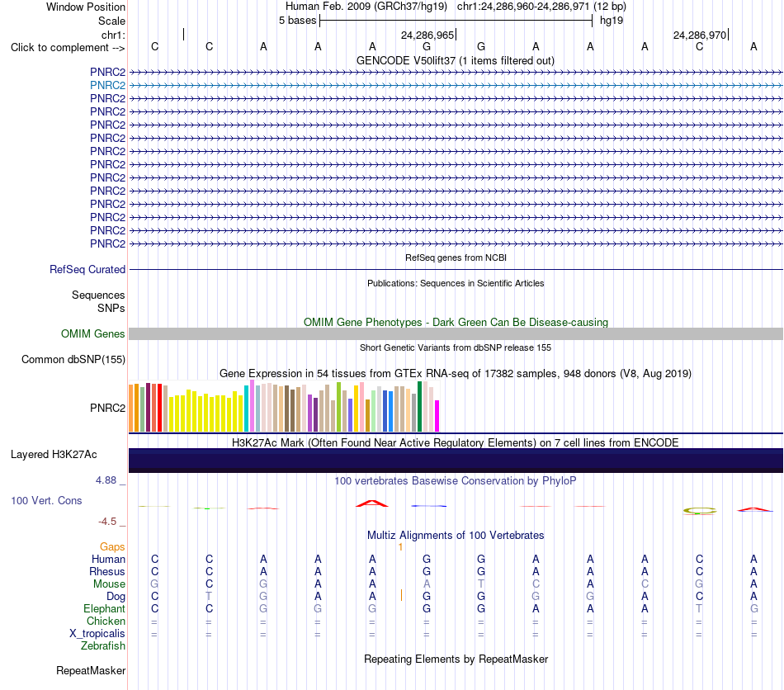784x690 pixels.
Task: Click the PNRC2 label beside the GTEx bar chart
Action: pos(107,408)
